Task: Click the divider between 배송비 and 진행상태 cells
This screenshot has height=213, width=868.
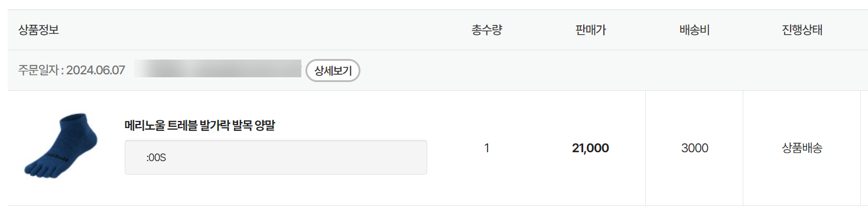Action: (743, 148)
